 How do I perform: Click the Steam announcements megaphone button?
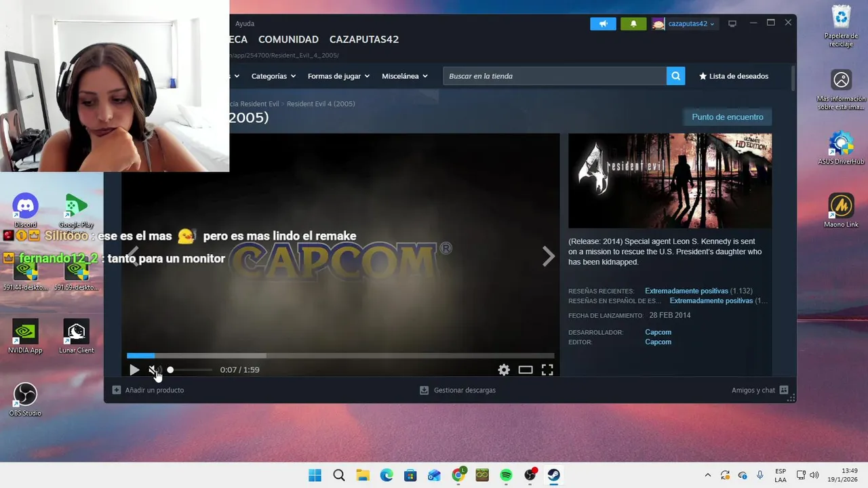click(x=603, y=24)
